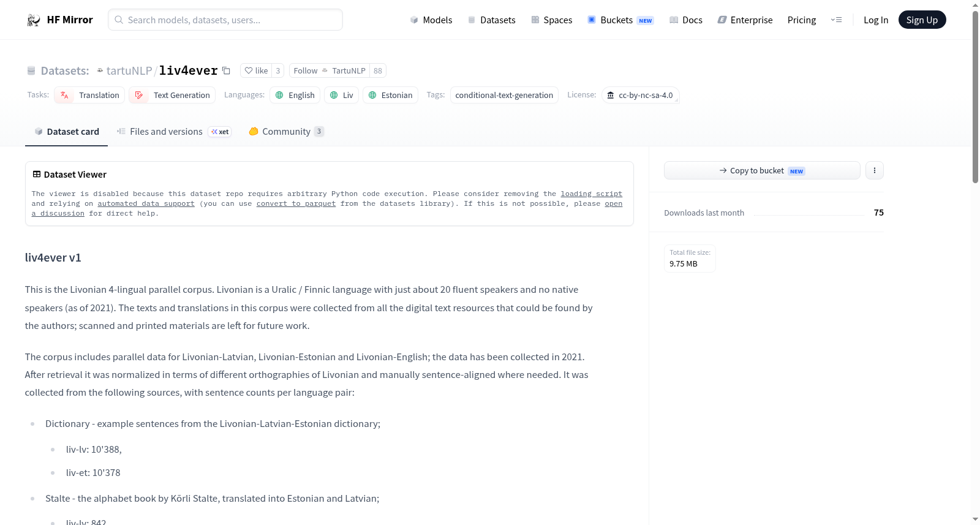
Task: Open the tartuNLP organization link
Action: click(129, 70)
